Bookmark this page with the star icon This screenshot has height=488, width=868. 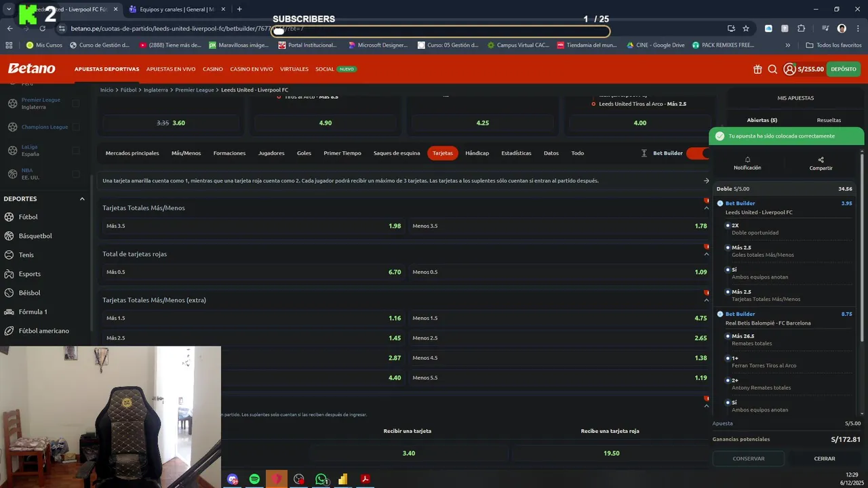746,28
